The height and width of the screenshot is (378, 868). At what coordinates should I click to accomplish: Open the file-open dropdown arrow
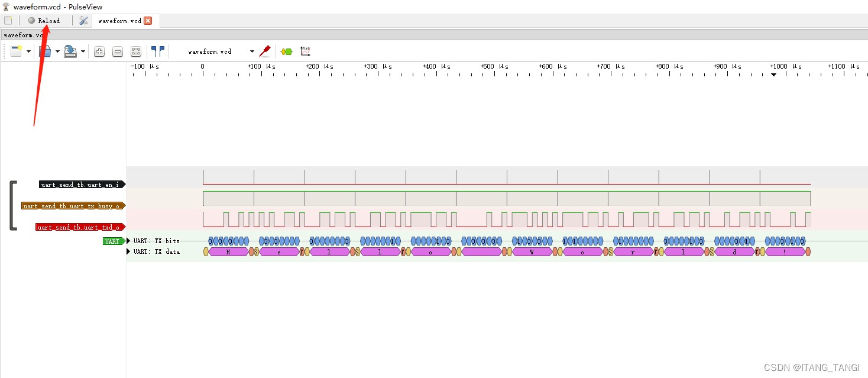click(x=57, y=51)
